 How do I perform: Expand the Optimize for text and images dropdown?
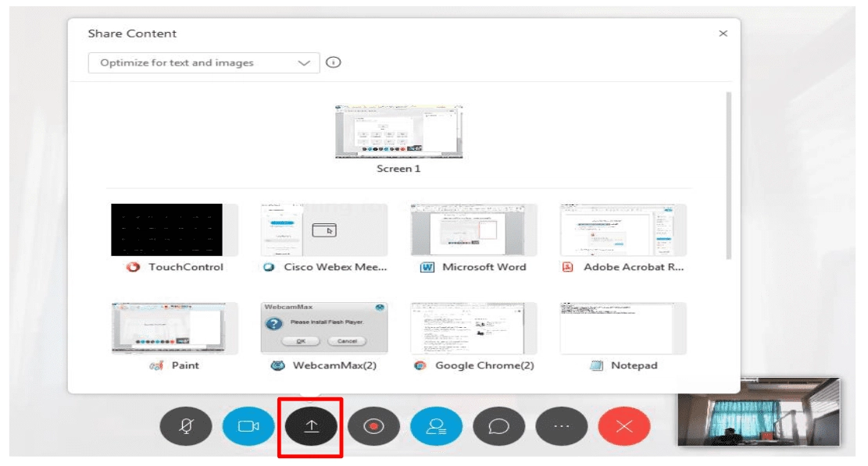point(204,63)
